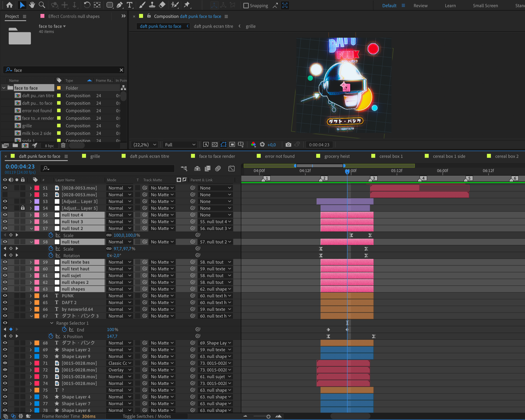
Task: Hide layer 51 [0028-0053.mov] with its eye icon
Action: point(5,188)
